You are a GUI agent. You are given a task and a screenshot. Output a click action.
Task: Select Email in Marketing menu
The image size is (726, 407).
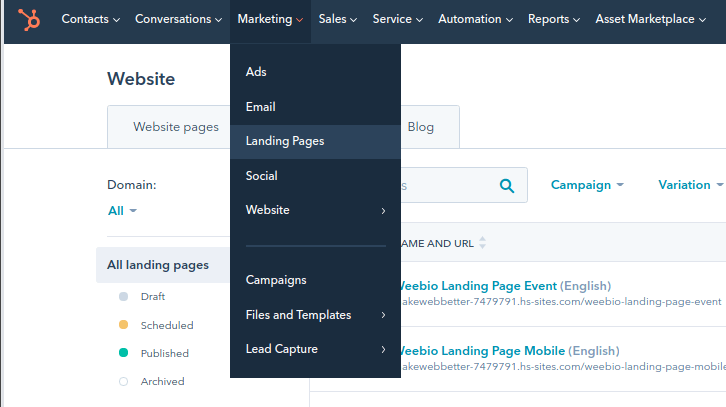315,107
